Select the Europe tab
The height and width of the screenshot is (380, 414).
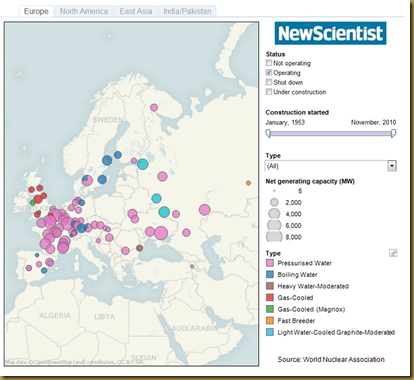pyautogui.click(x=36, y=11)
